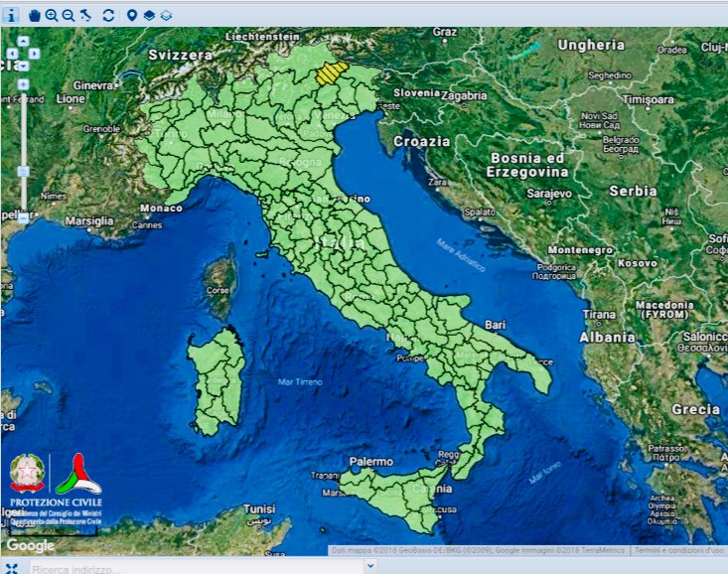Viewport: 728px width, 574px height.
Task: Activate the info identify tool
Action: pyautogui.click(x=11, y=15)
